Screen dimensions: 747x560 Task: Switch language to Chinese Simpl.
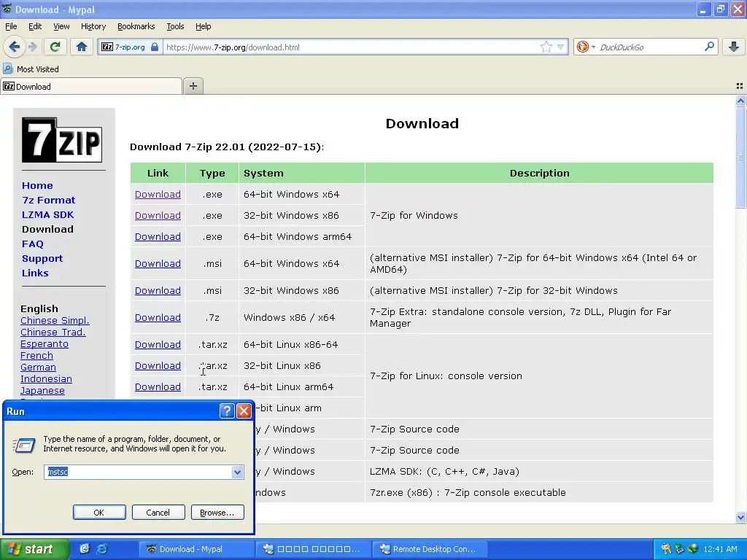click(55, 321)
